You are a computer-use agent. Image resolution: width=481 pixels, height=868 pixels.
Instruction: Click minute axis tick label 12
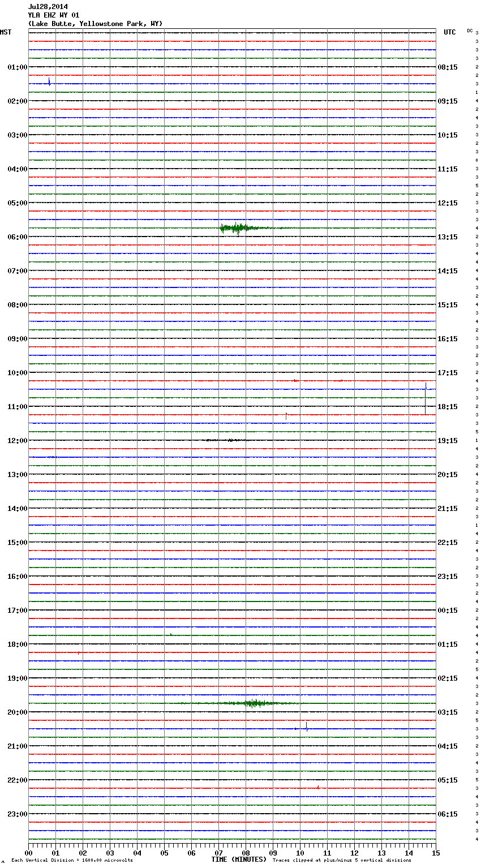click(354, 853)
